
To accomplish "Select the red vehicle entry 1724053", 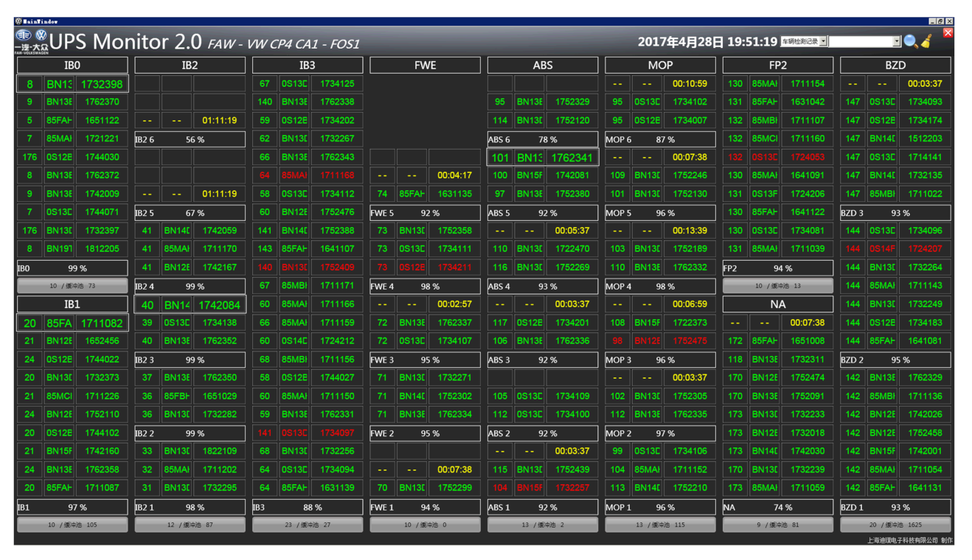I will (x=807, y=157).
